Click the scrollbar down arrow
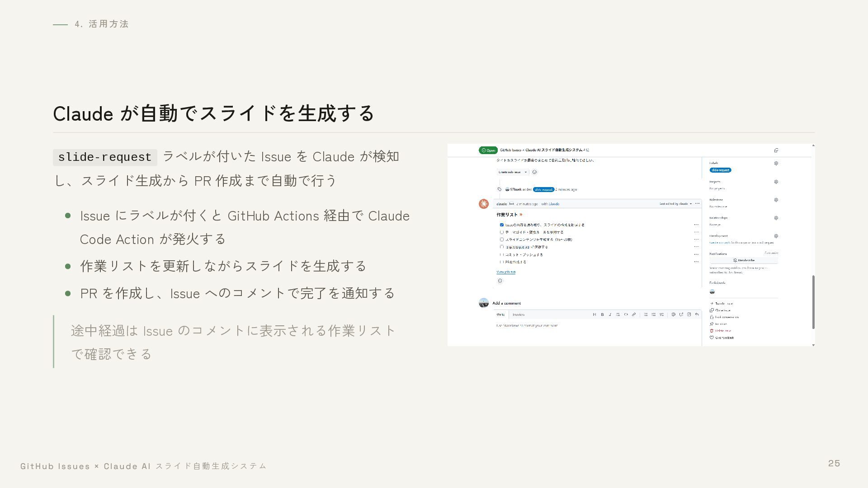This screenshot has height=488, width=868. [813, 345]
